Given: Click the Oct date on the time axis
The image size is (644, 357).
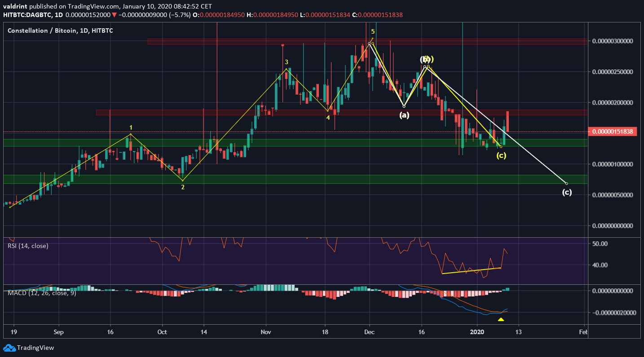Looking at the screenshot, I should tap(162, 332).
